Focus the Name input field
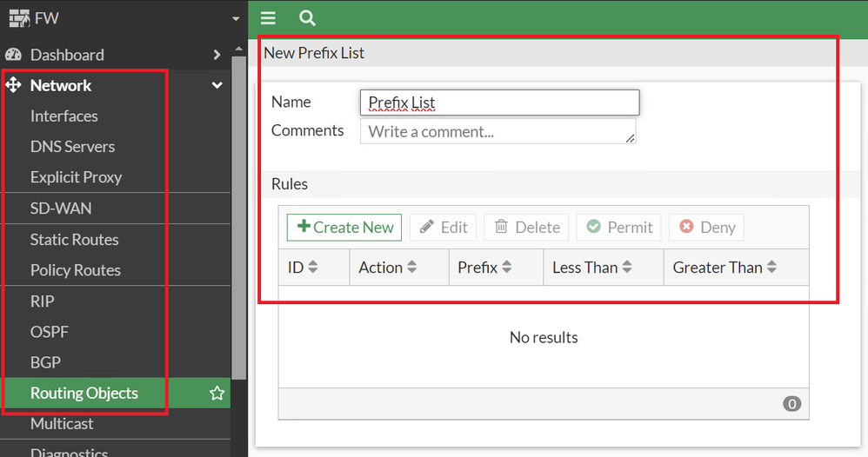The height and width of the screenshot is (457, 868). pos(499,103)
